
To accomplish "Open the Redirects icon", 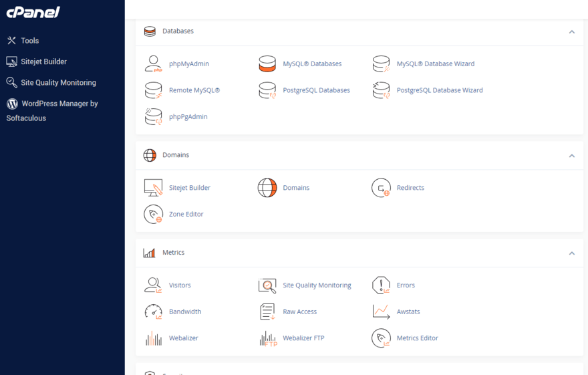I will click(382, 187).
